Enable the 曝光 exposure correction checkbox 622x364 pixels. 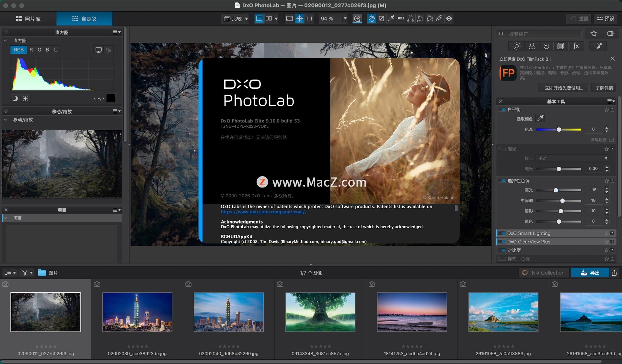[502, 149]
